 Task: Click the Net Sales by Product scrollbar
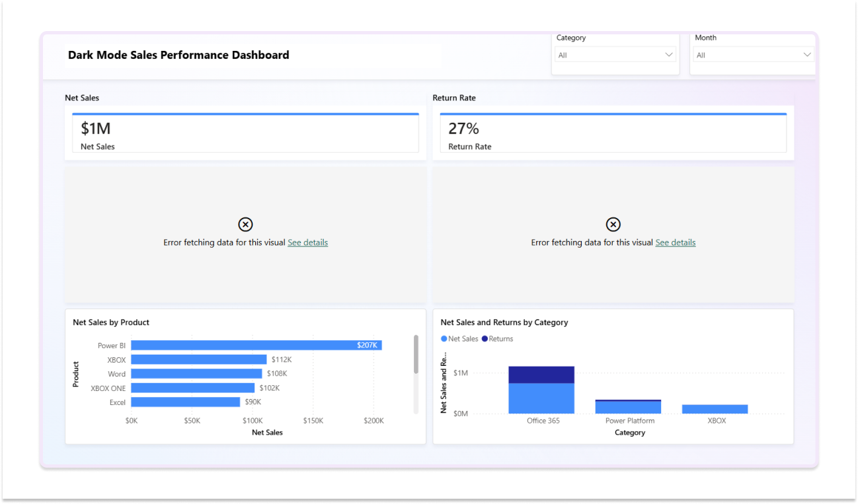(x=416, y=354)
